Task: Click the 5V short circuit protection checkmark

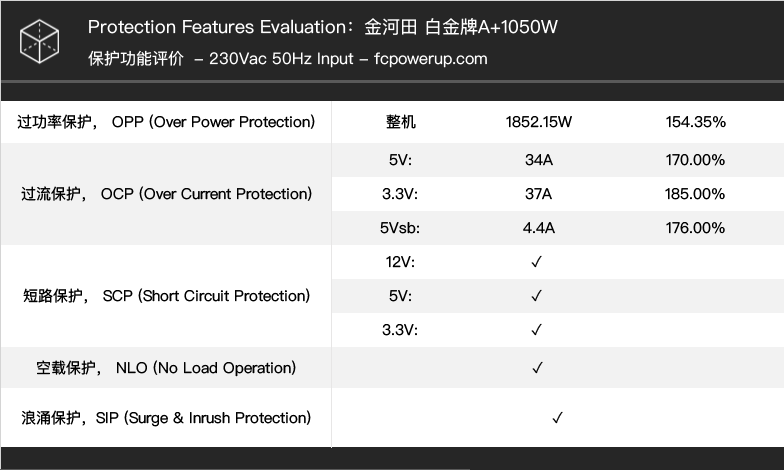Action: click(536, 296)
